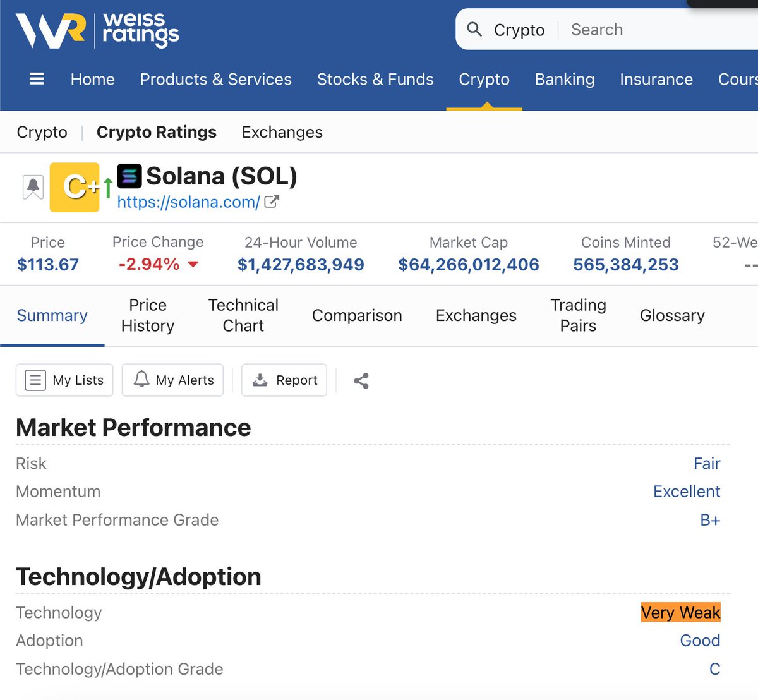This screenshot has width=758, height=700.
Task: Click the Report download button
Action: point(284,380)
